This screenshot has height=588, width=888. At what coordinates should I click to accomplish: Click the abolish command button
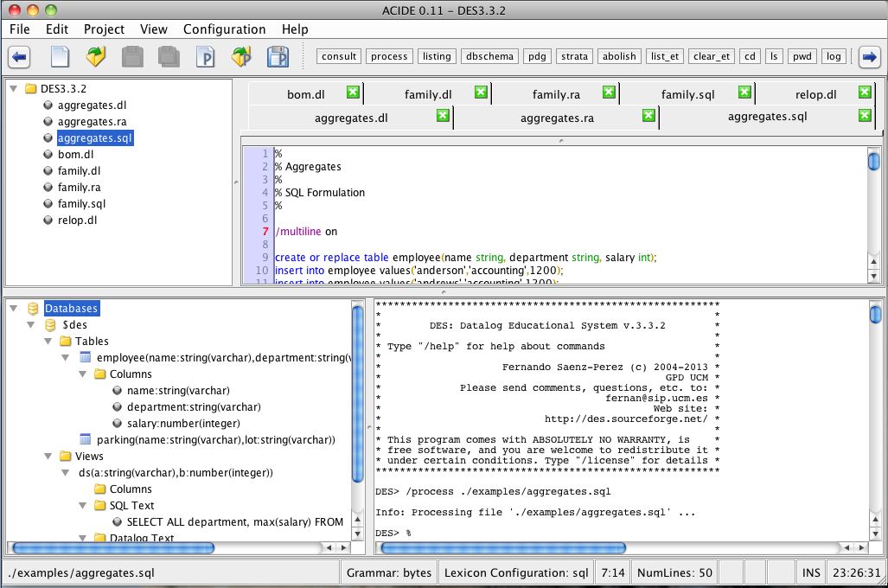(x=619, y=56)
